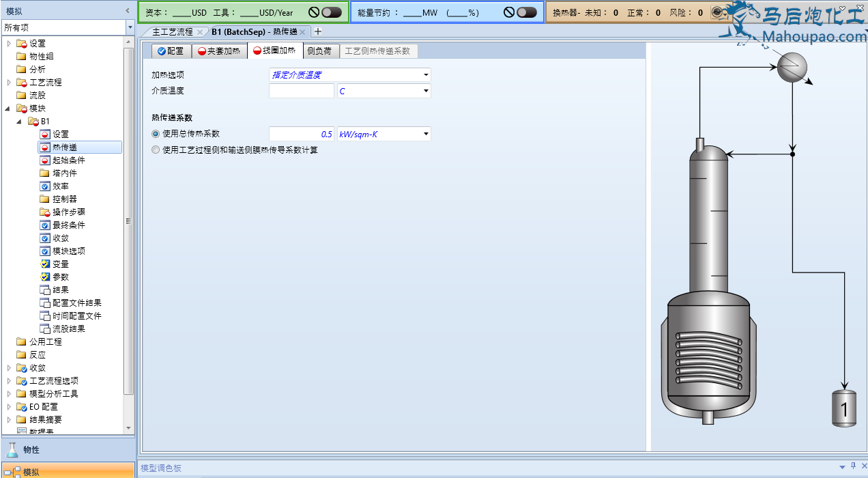Toggle the 资本 economics switch
This screenshot has height=478, width=868.
[331, 12]
